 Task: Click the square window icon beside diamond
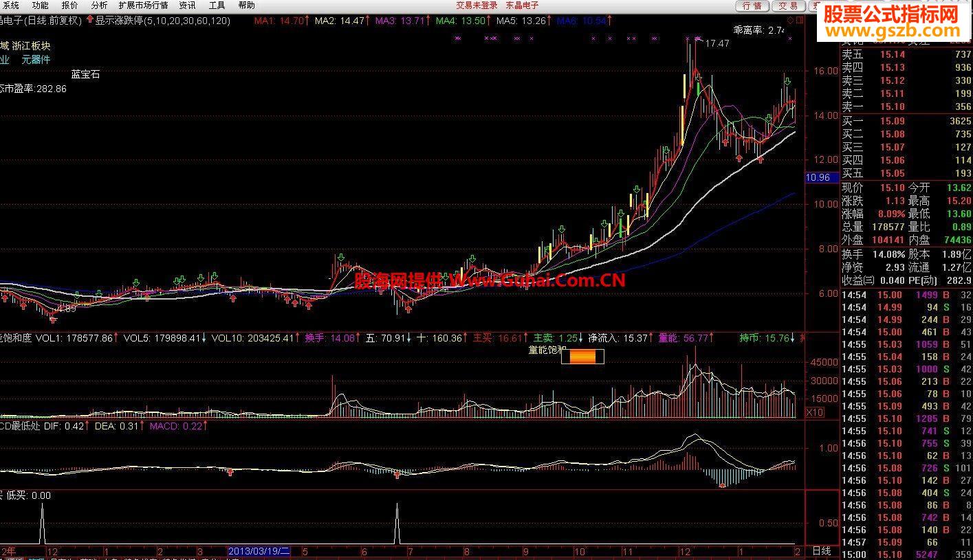click(799, 21)
